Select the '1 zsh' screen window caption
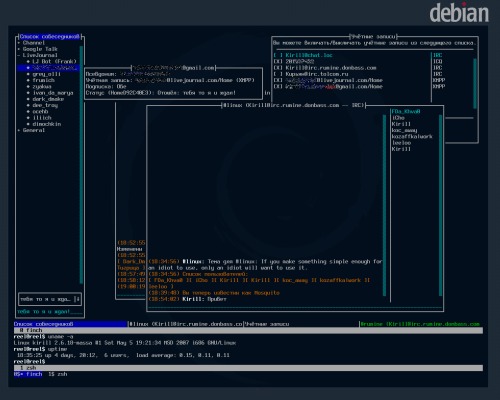Screen dimensions: 500x400 [x=248, y=368]
